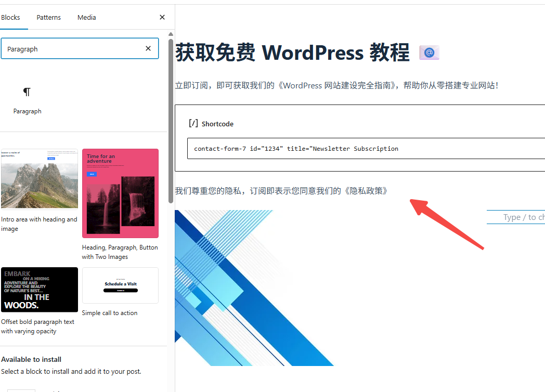Clear the Paragraph search query
545x392 pixels.
point(148,48)
